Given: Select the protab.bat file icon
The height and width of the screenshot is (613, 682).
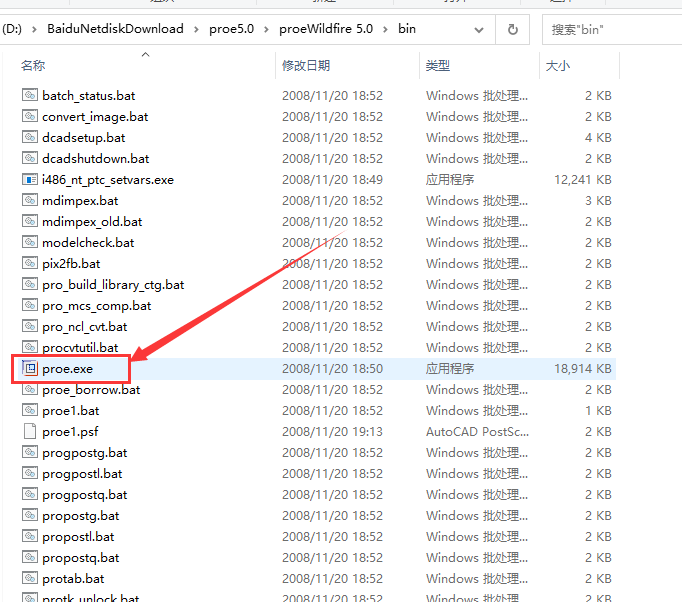Looking at the screenshot, I should (30, 579).
